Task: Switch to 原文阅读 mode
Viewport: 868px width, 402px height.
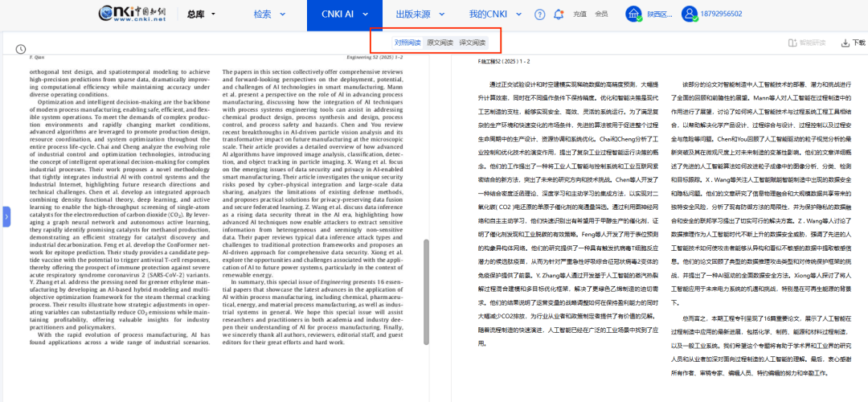Action: 440,42
